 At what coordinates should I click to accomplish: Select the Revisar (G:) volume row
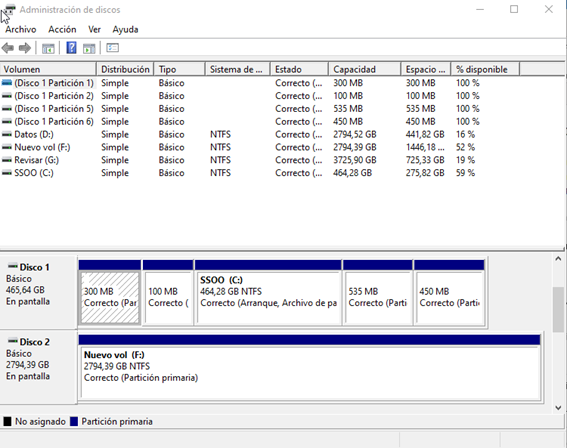(282, 160)
